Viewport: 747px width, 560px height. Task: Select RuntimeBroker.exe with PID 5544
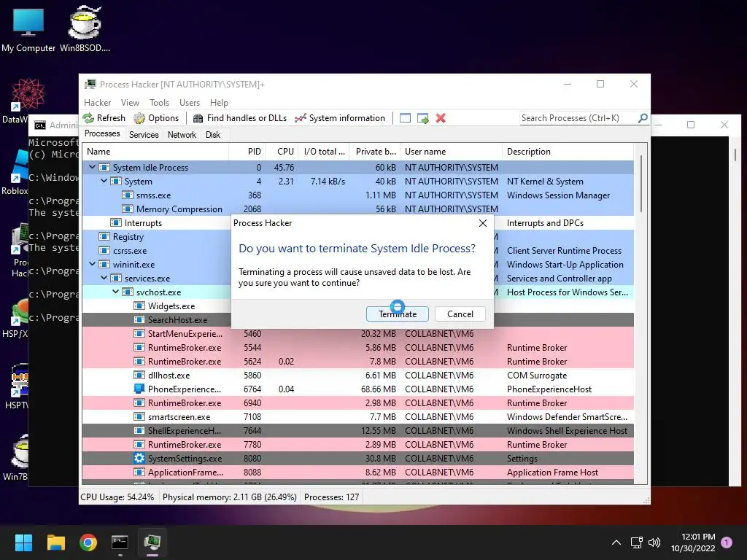pos(357,348)
